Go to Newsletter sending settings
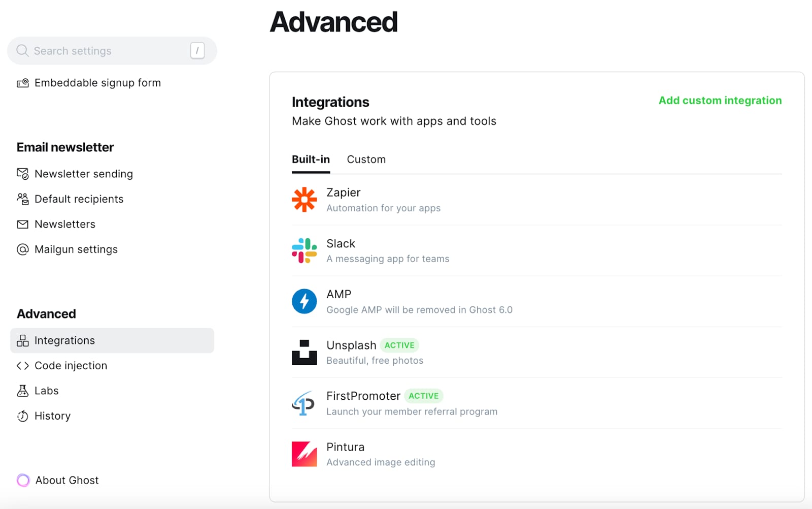The width and height of the screenshot is (812, 509). tap(83, 174)
